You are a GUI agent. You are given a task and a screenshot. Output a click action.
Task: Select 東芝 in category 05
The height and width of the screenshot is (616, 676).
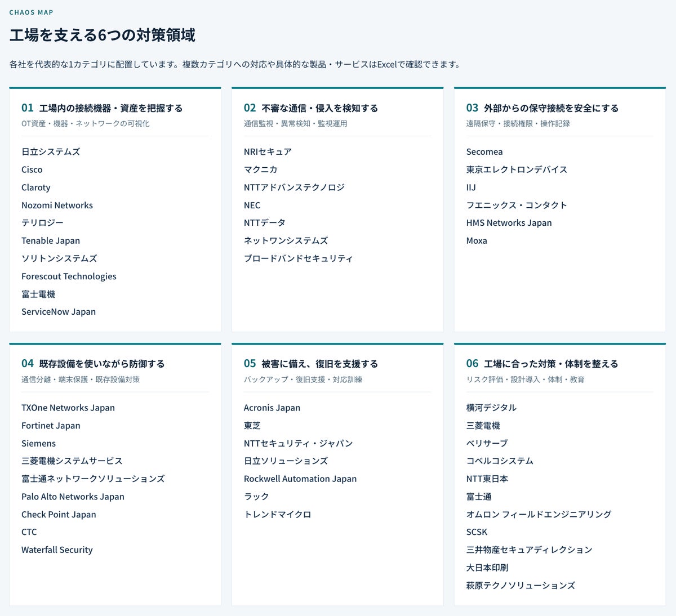click(252, 426)
